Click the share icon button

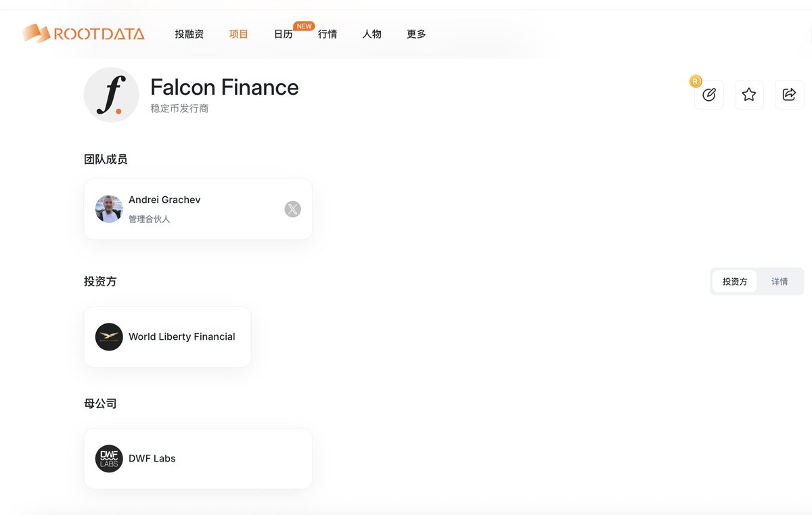(x=789, y=95)
